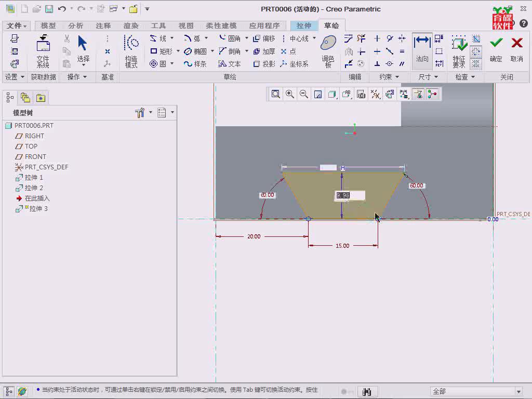Open Feature Requirements check
Image resolution: width=532 pixels, height=399 pixels.
pos(459,51)
